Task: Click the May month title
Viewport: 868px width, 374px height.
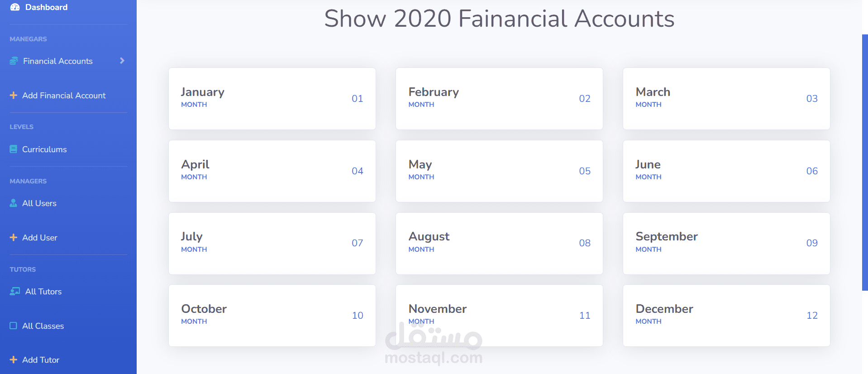Action: coord(420,164)
